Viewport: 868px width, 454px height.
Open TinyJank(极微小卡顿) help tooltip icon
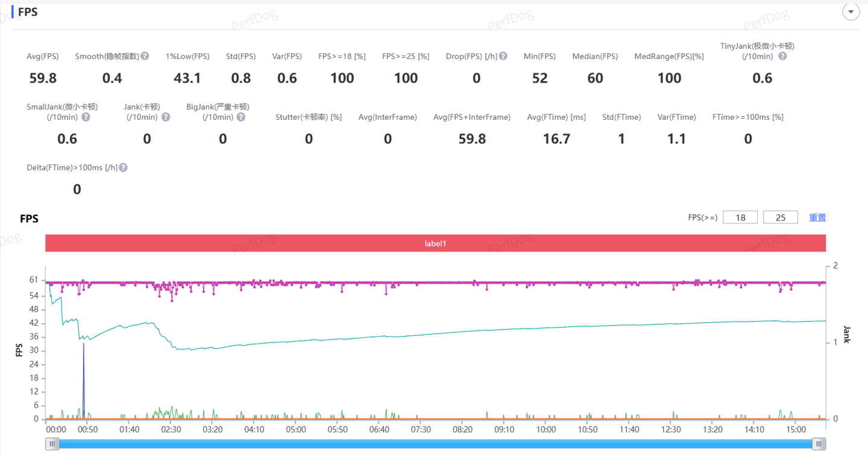pos(782,56)
